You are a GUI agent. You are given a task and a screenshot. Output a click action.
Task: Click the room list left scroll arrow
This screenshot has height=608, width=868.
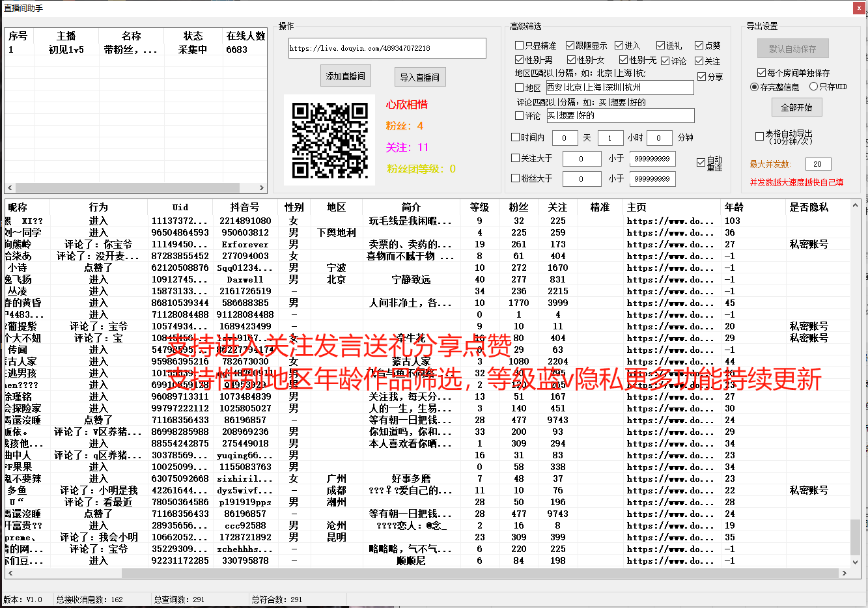pyautogui.click(x=10, y=188)
